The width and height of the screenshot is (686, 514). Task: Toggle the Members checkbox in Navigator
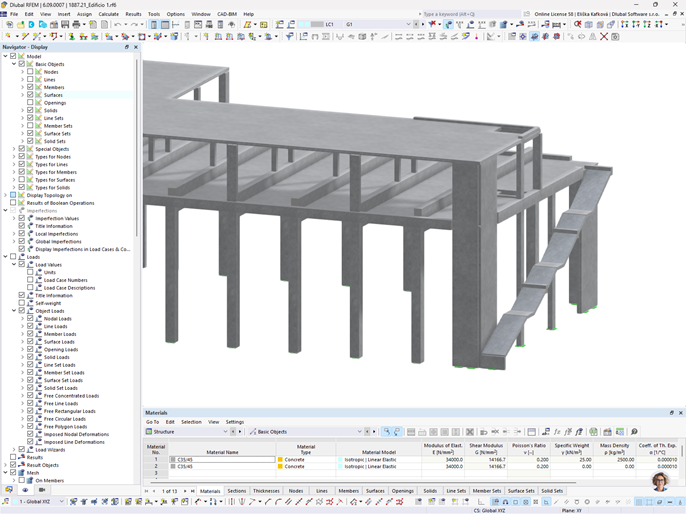point(30,88)
